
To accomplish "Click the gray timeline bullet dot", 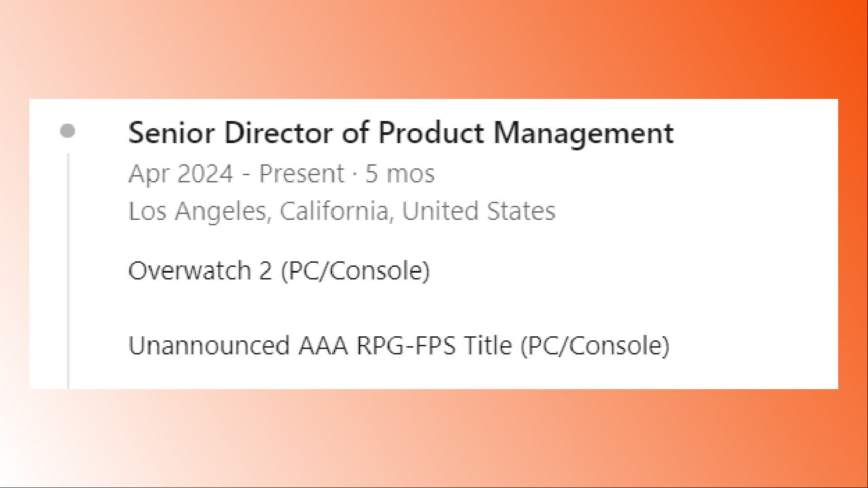I will coord(68,131).
